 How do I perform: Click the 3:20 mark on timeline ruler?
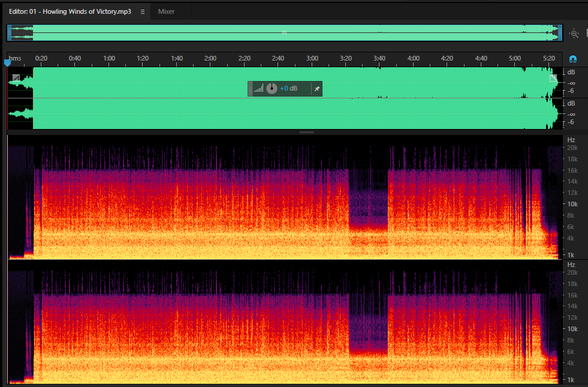point(346,58)
